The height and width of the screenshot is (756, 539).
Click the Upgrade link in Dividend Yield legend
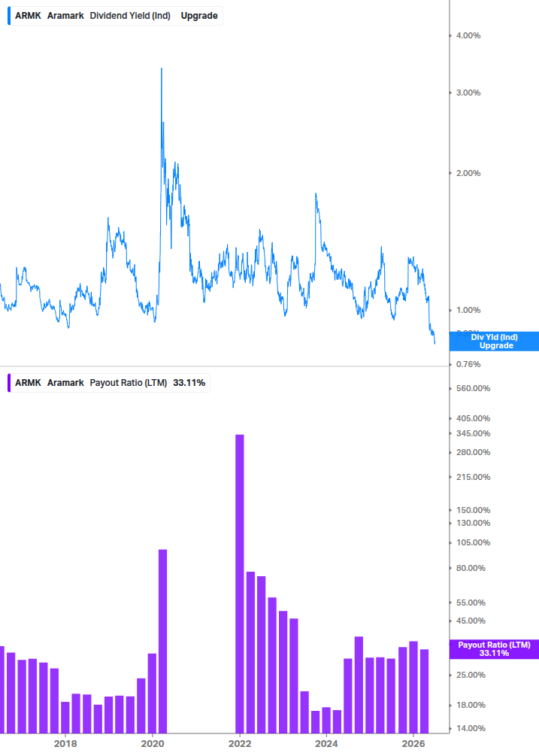(x=199, y=16)
